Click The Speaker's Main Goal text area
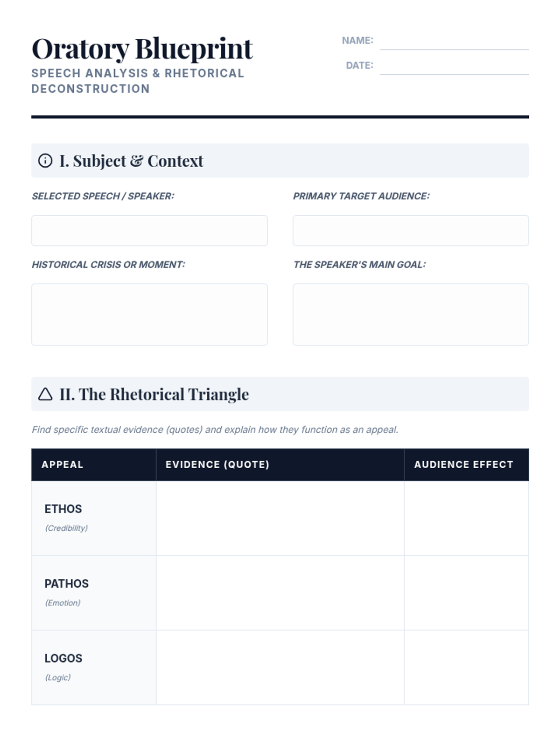This screenshot has width=560, height=747. [x=411, y=315]
